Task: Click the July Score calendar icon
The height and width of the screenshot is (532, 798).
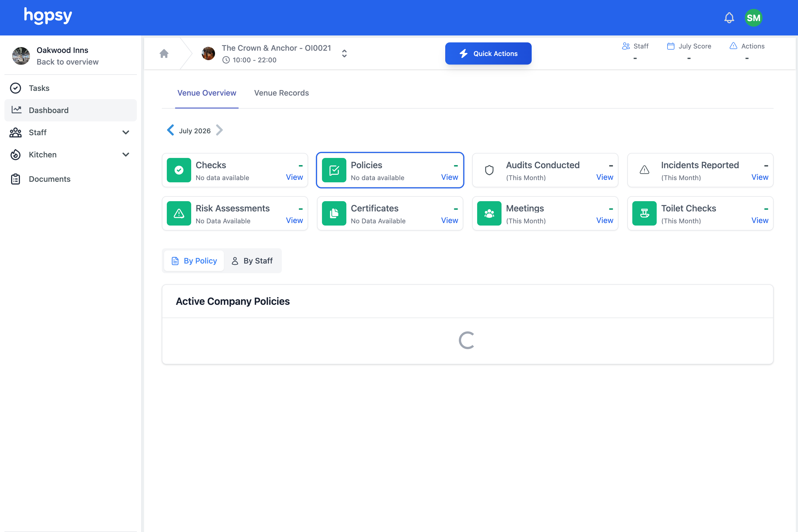Action: coord(671,46)
